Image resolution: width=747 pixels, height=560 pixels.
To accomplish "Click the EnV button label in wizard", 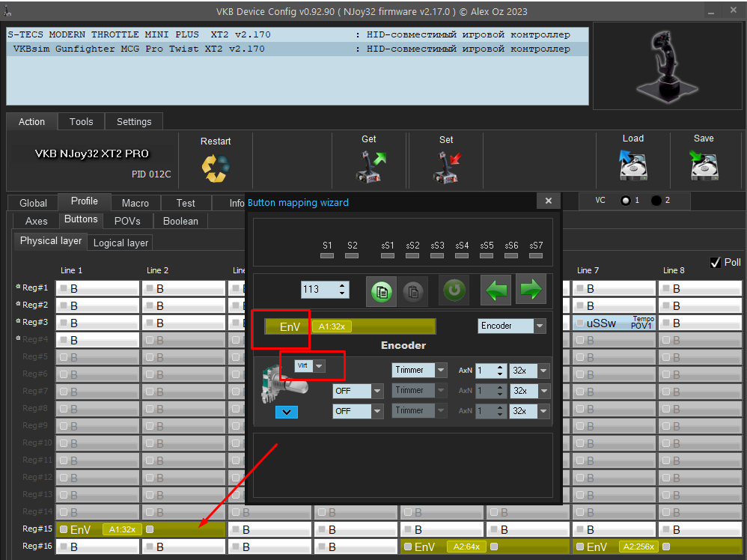I will pos(290,326).
